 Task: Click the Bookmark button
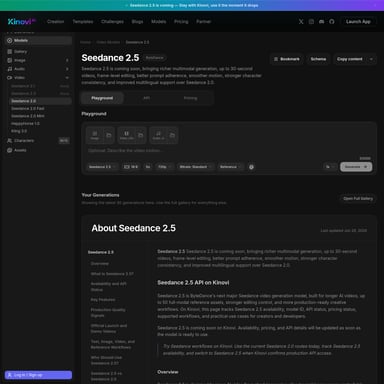tap(287, 59)
